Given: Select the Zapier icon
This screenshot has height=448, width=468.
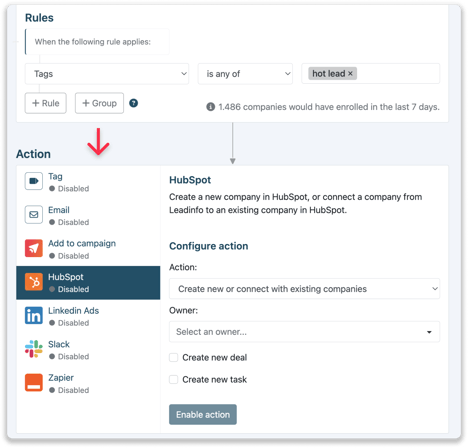Looking at the screenshot, I should tap(34, 382).
